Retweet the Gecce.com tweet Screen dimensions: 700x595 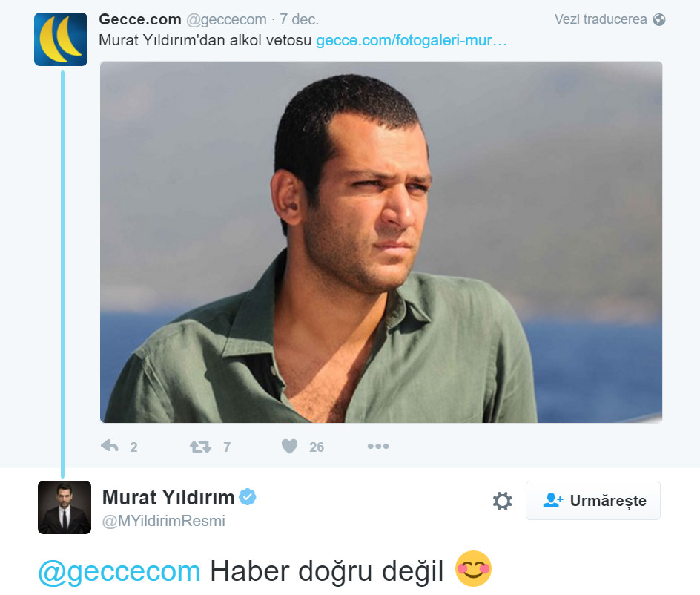coord(200,447)
